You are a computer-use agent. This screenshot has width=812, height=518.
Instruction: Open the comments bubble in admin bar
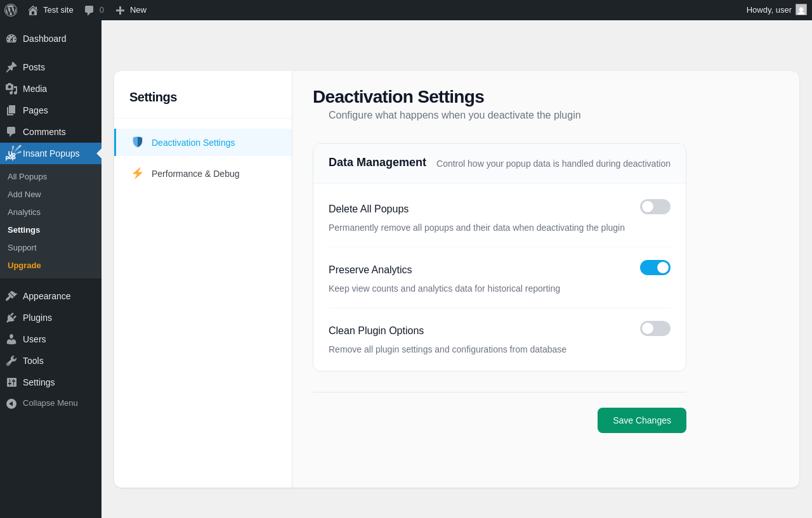[x=89, y=10]
